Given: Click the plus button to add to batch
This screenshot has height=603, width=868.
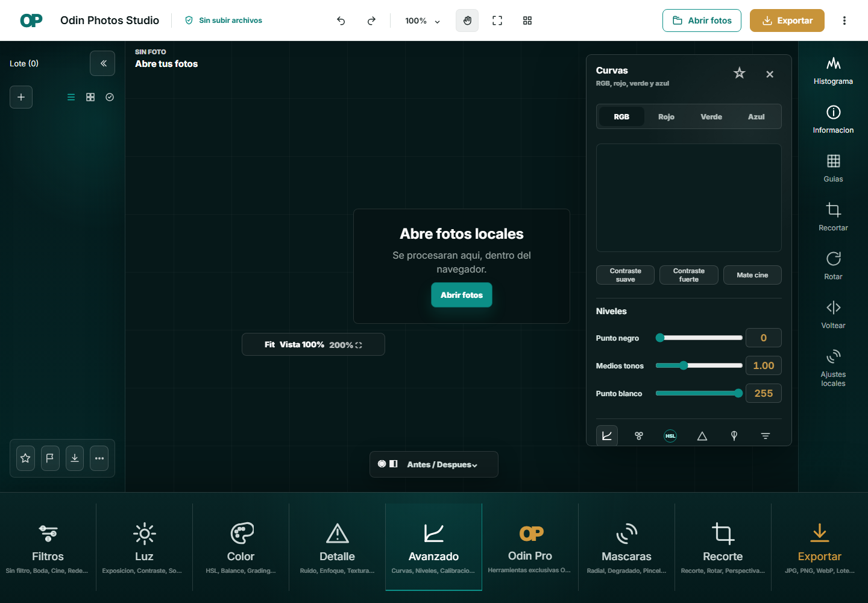Looking at the screenshot, I should tap(21, 97).
